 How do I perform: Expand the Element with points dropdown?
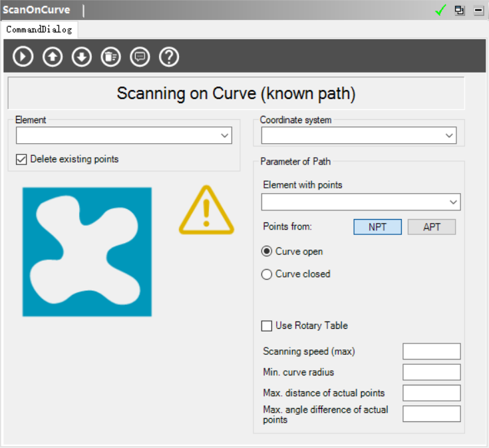click(x=361, y=202)
